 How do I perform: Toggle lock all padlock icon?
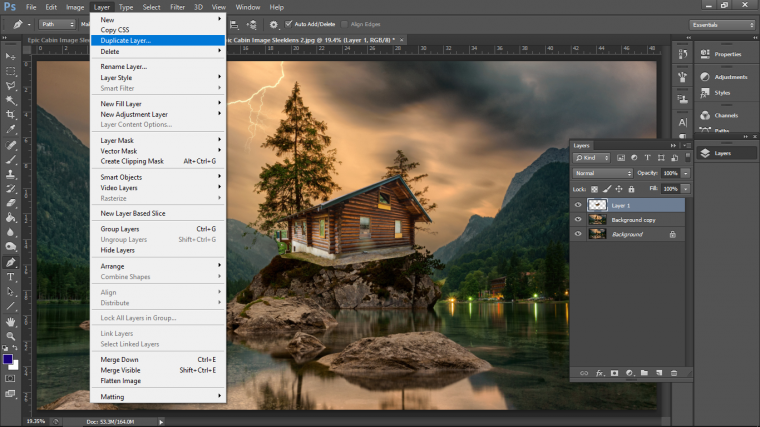coord(631,189)
